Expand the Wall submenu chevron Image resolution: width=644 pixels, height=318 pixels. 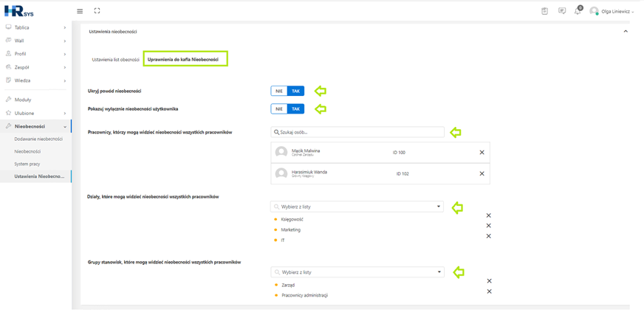65,41
